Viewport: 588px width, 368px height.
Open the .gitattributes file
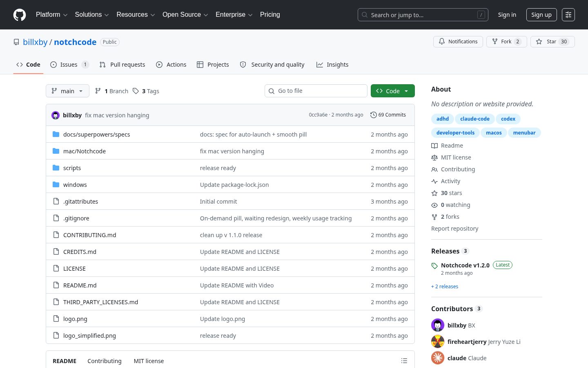click(x=80, y=202)
